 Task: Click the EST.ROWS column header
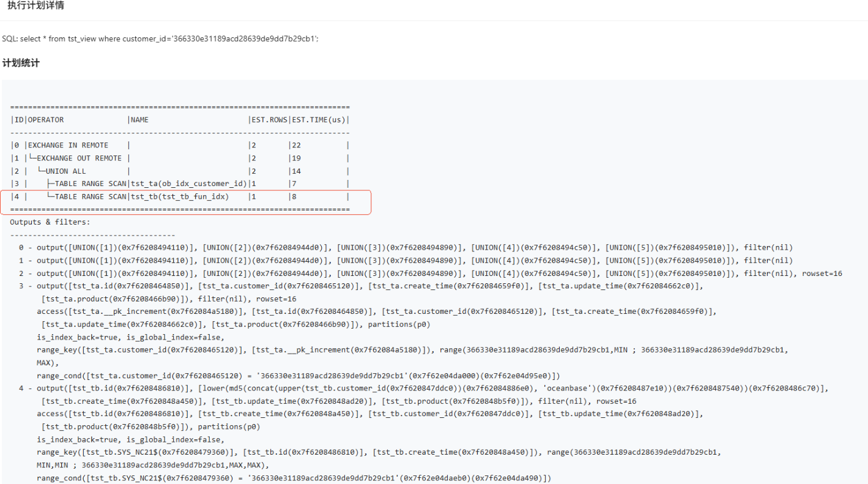coord(269,120)
